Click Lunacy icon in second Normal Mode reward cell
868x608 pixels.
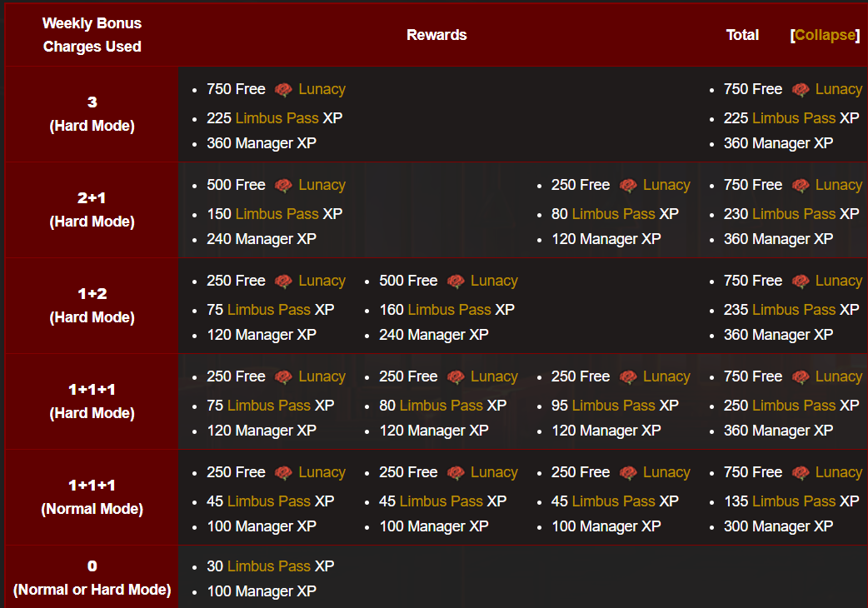(456, 472)
